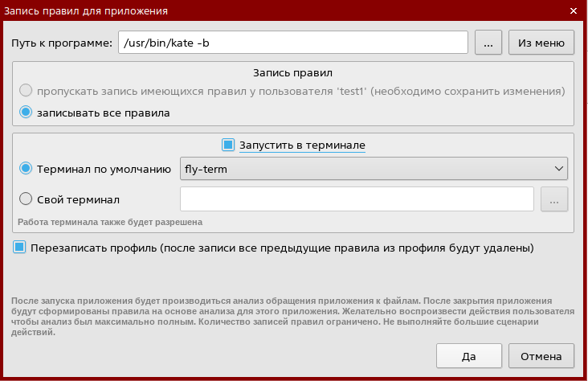Toggle the 'Перезаписать профиль' checkbox
Viewport: 588px width, 381px height.
click(20, 248)
